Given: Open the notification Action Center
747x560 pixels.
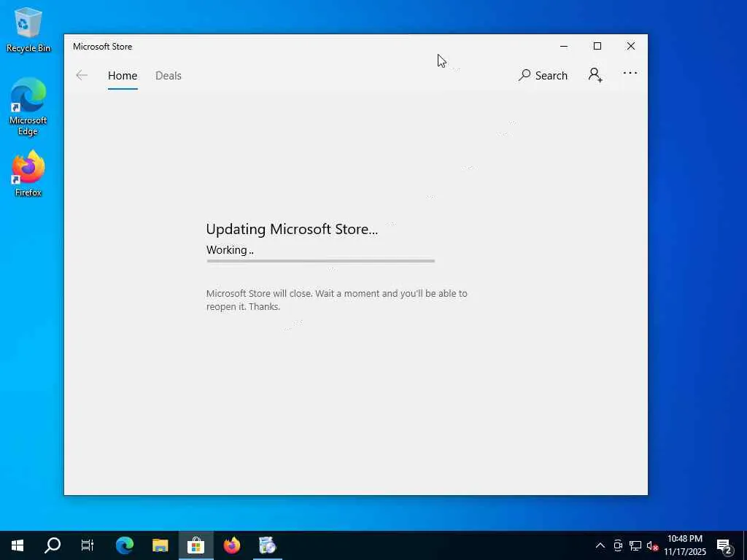Looking at the screenshot, I should tap(724, 546).
